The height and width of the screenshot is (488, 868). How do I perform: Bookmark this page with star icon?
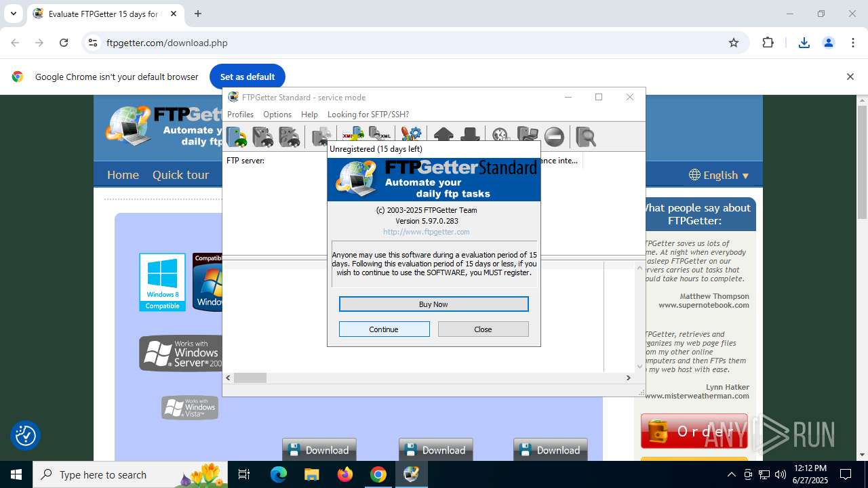pos(734,43)
